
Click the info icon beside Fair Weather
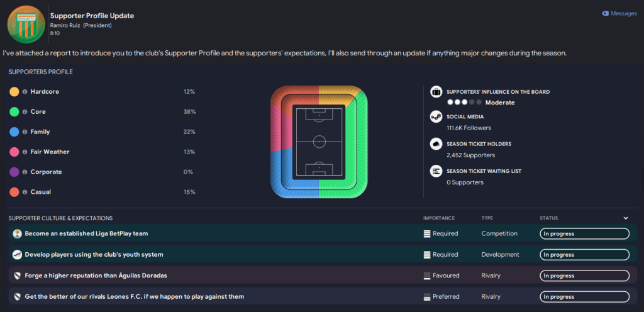coord(25,152)
